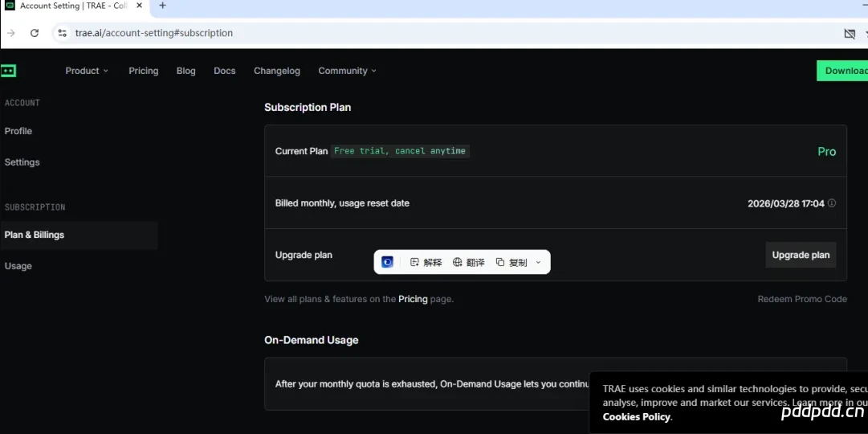Click the TRAE logo in the header

point(8,71)
